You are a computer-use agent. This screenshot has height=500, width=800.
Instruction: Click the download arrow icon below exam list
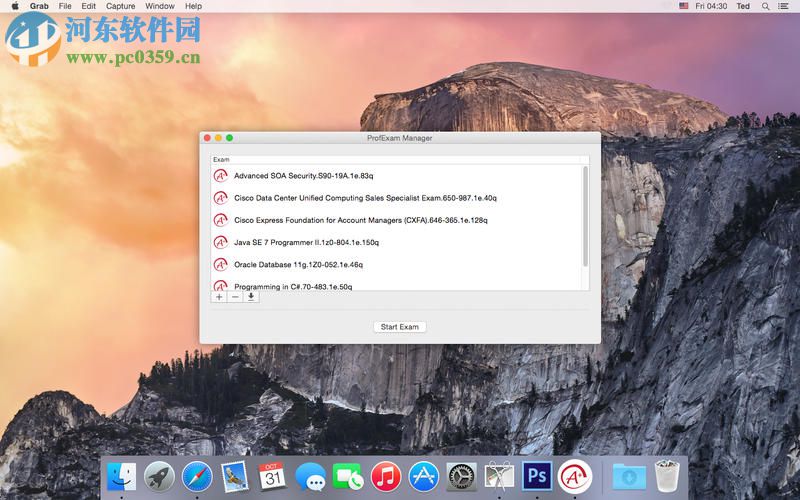tap(251, 297)
